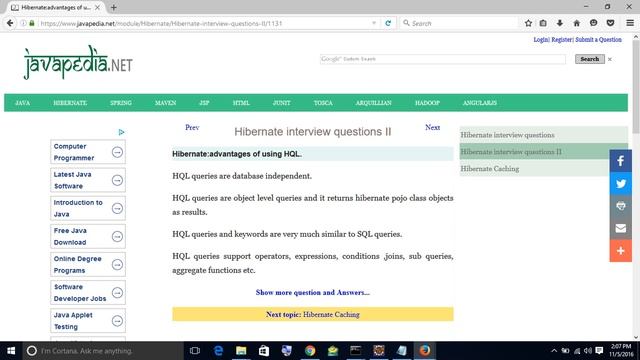Open a new browser tab
This screenshot has height=360, width=640.
(113, 7)
